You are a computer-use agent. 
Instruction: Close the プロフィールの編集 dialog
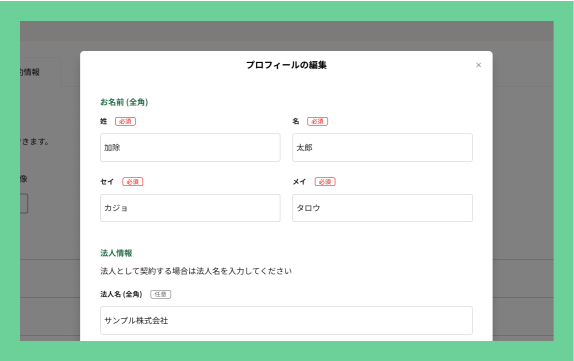point(478,65)
